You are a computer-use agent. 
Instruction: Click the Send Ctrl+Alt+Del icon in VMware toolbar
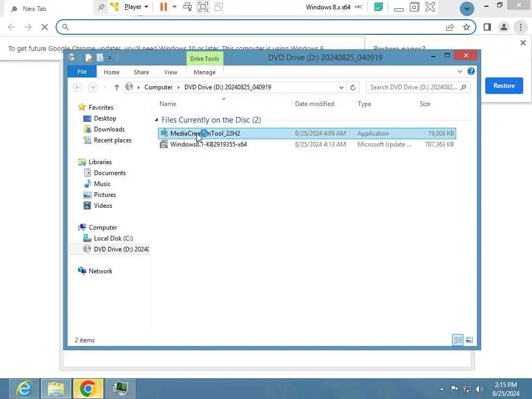187,7
